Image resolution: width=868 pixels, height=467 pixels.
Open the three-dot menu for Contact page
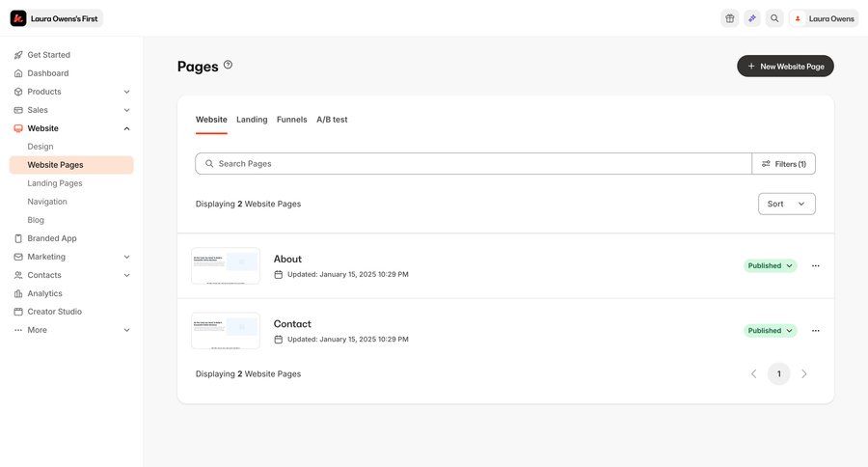pyautogui.click(x=815, y=331)
